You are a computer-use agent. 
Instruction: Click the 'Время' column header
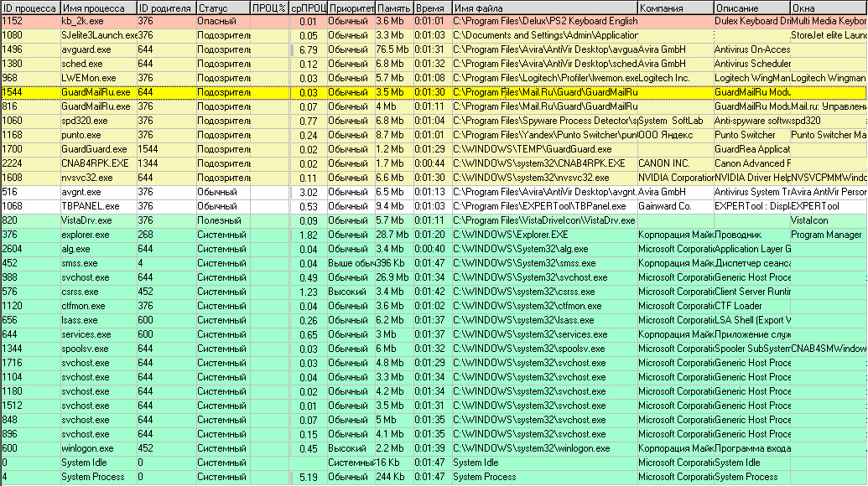pyautogui.click(x=433, y=8)
